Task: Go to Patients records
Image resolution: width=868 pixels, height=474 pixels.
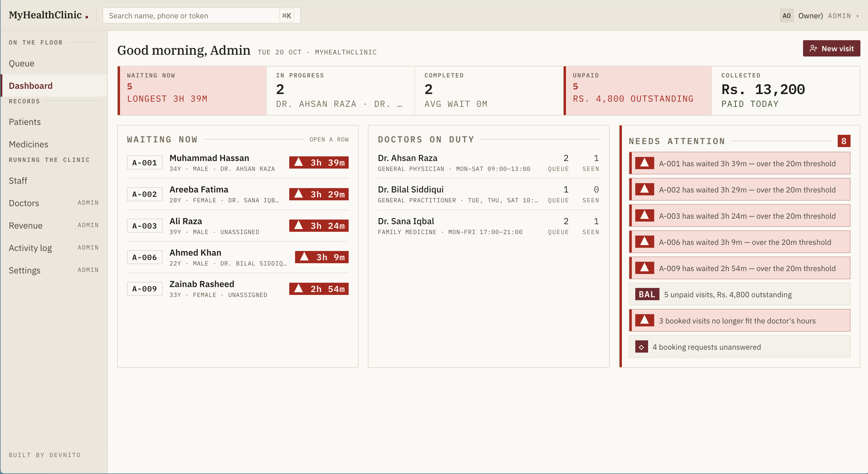Action: pos(54,122)
